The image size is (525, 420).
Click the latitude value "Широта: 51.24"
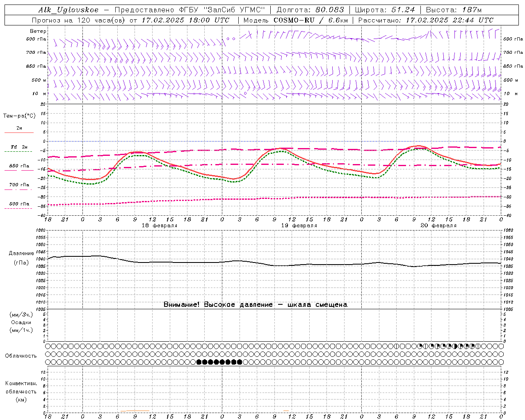(x=385, y=10)
